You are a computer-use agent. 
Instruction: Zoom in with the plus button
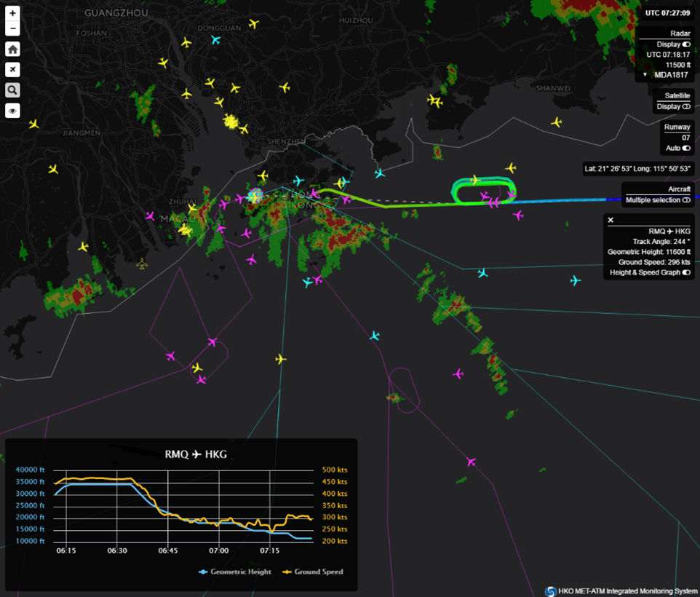coord(12,13)
